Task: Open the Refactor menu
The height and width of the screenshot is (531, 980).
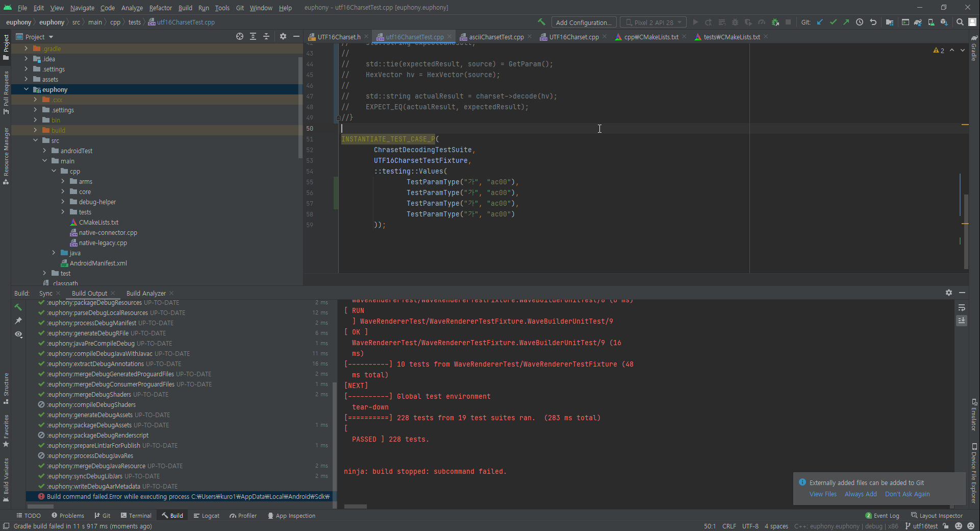Action: pyautogui.click(x=160, y=8)
